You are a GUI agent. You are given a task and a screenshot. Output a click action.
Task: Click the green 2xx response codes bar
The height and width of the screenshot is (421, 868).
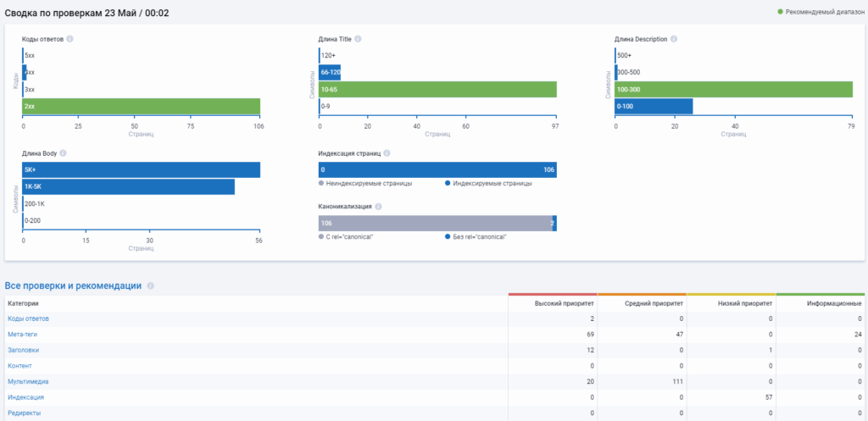tap(141, 106)
